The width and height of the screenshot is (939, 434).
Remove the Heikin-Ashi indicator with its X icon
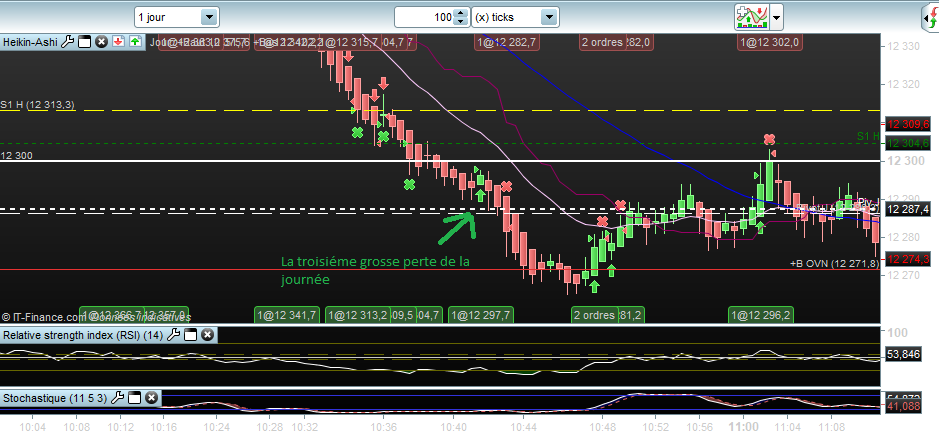pyautogui.click(x=101, y=42)
